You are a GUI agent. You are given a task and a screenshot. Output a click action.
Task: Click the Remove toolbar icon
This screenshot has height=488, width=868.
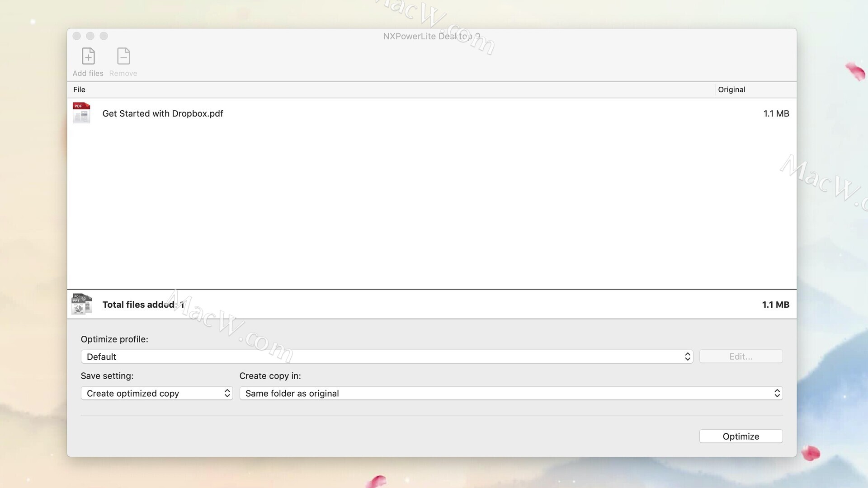(x=123, y=56)
